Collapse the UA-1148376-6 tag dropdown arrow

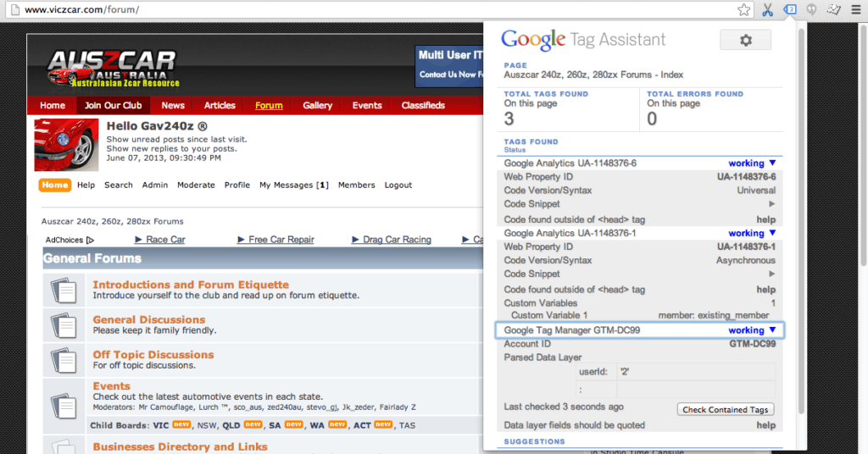773,163
